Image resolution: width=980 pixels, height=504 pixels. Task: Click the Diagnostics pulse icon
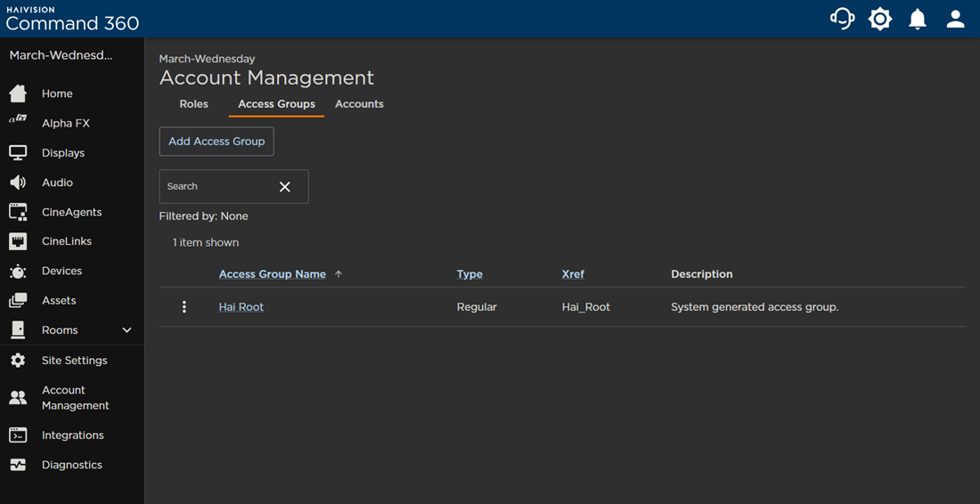[18, 465]
